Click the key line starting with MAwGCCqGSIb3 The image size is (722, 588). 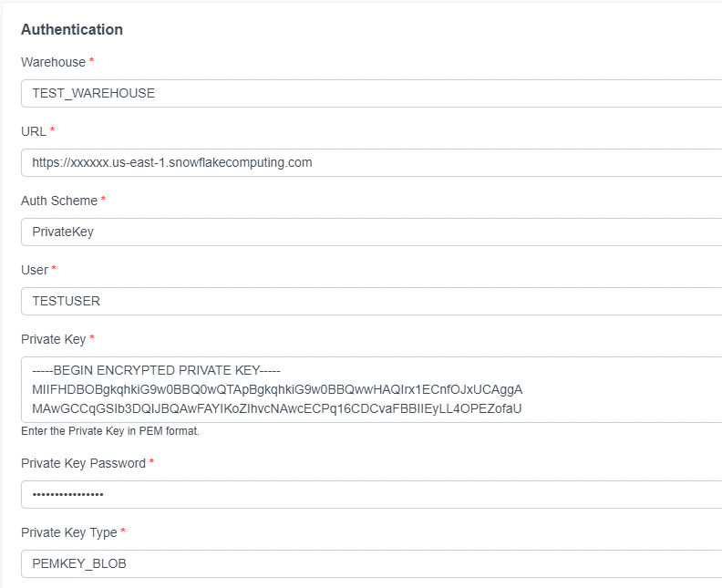276,407
